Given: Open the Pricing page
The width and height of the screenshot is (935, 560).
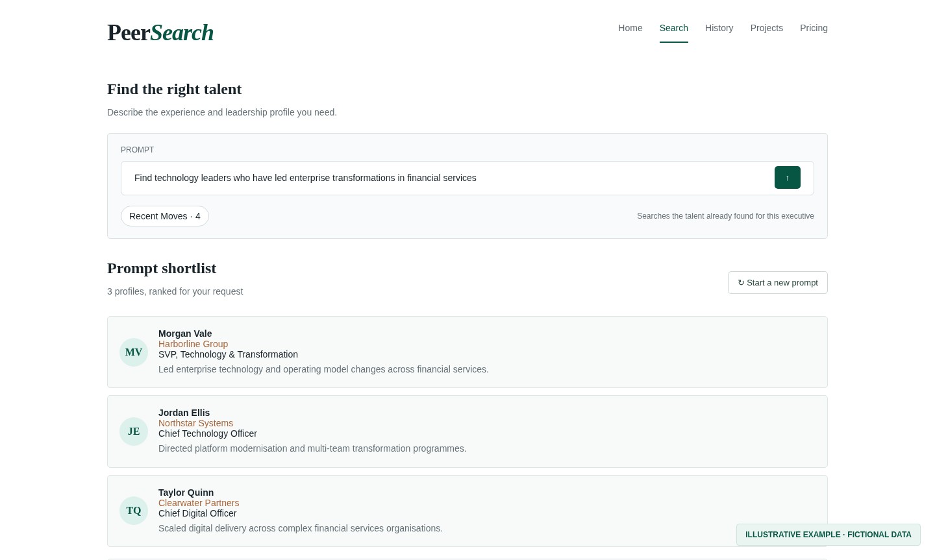Looking at the screenshot, I should (x=814, y=28).
